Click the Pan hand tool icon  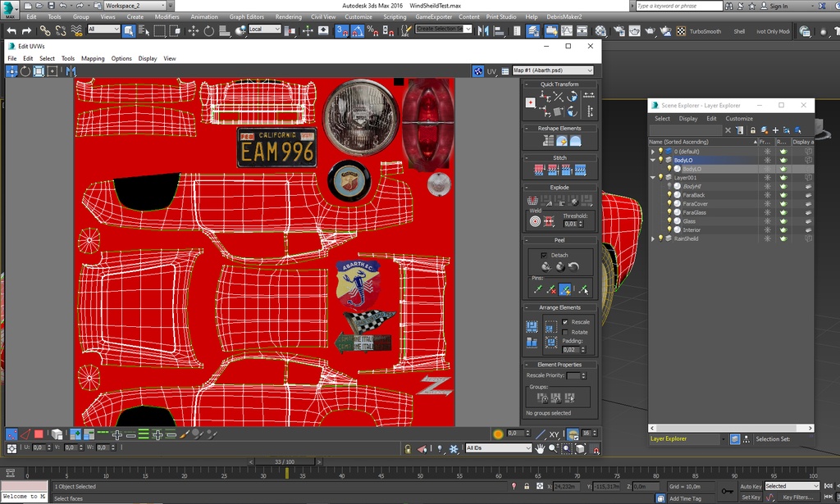pyautogui.click(x=541, y=448)
